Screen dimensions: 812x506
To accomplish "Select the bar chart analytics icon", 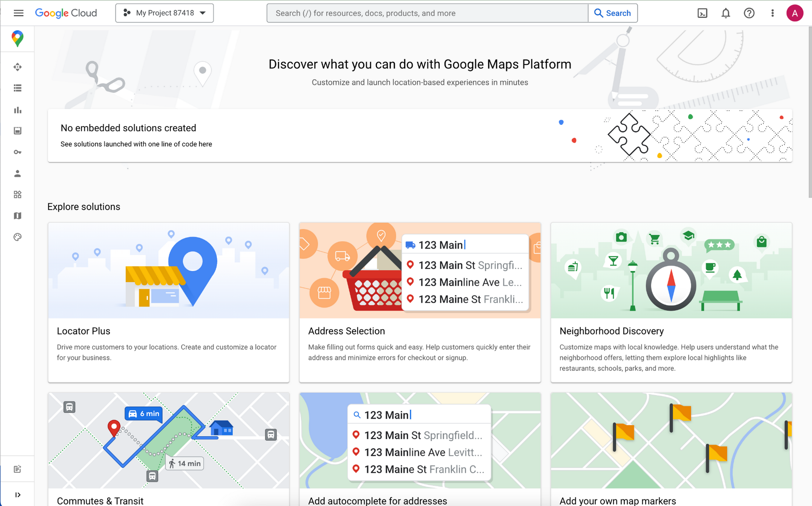I will pos(17,110).
